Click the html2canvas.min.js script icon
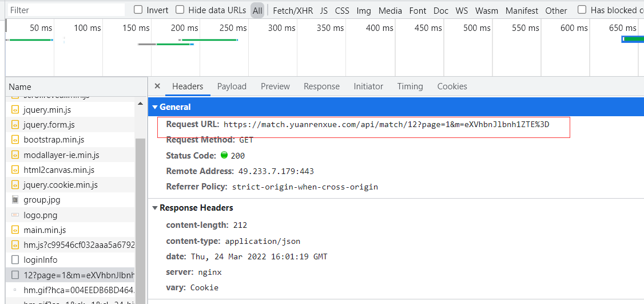Screen dimensions: 644x304 tap(15, 170)
